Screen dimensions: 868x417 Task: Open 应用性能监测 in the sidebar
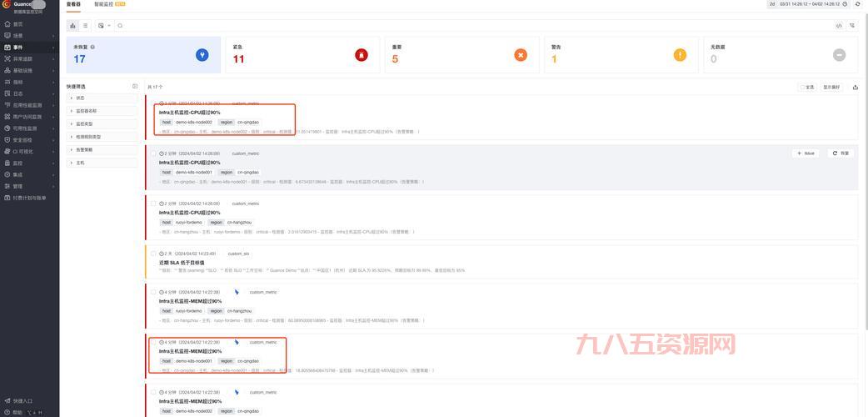tap(27, 105)
